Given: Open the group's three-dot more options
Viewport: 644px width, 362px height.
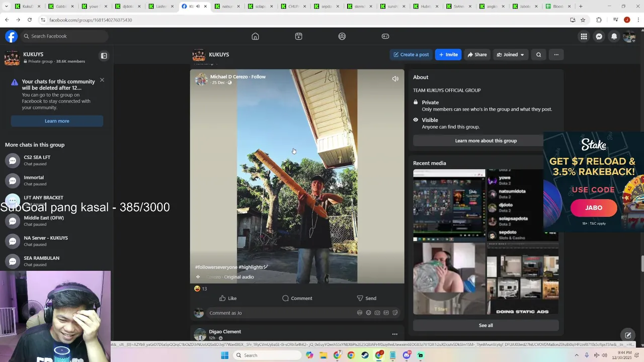Looking at the screenshot, I should 556,54.
